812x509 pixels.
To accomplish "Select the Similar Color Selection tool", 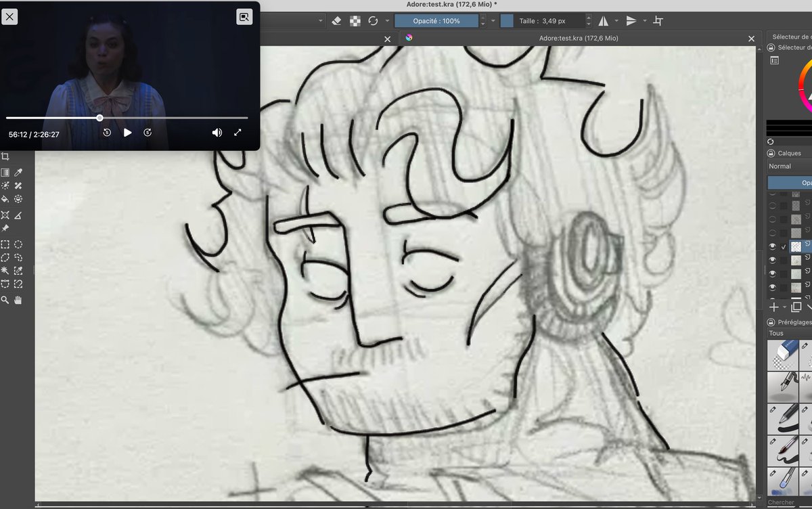I will pyautogui.click(x=19, y=271).
